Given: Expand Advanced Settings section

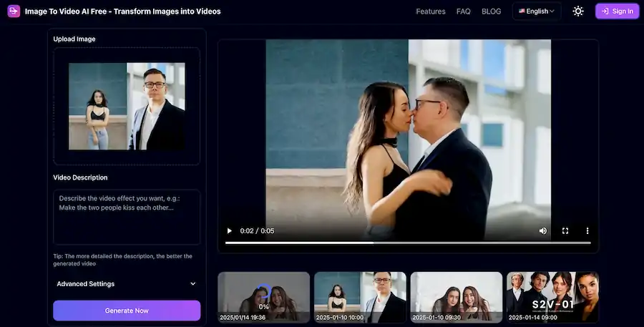Looking at the screenshot, I should pyautogui.click(x=127, y=284).
